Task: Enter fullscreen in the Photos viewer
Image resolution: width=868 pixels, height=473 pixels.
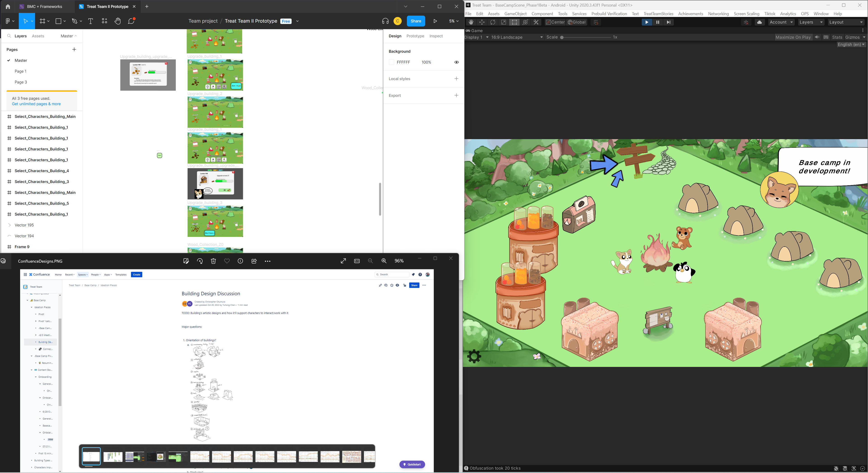Action: 343,261
